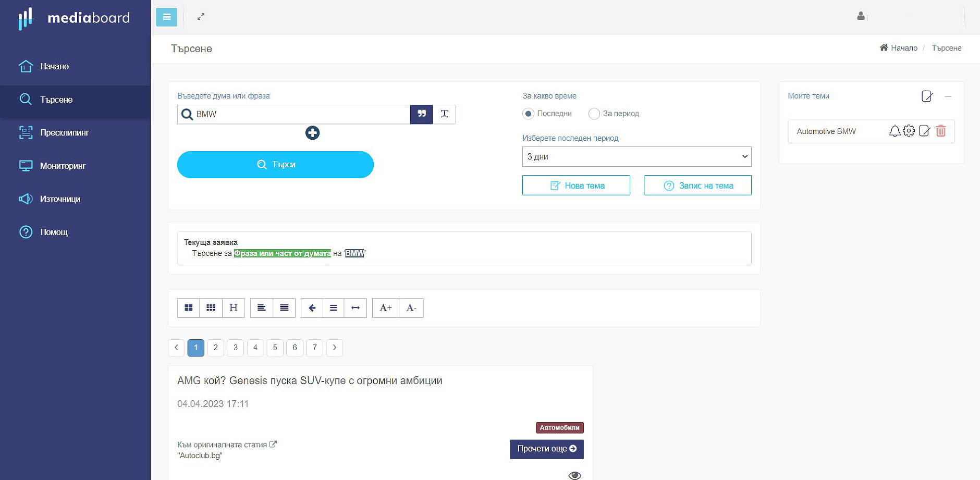Edit the Automotive BMW topic

[924, 131]
